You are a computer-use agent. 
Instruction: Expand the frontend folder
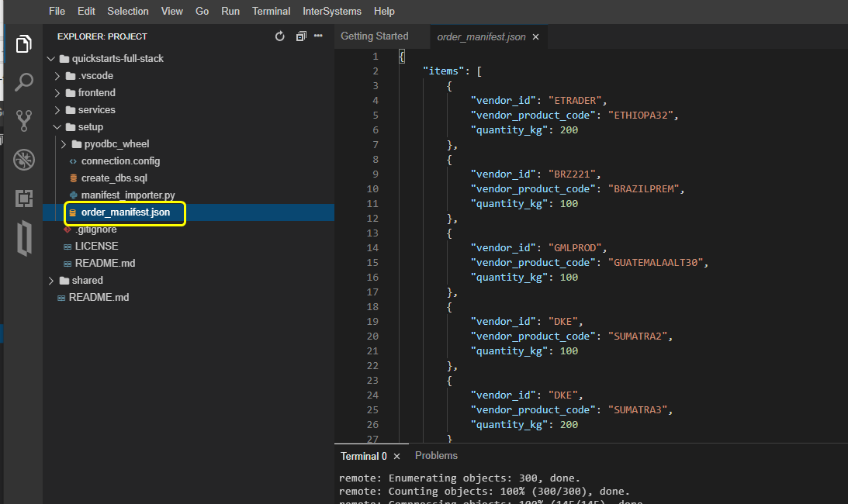96,93
